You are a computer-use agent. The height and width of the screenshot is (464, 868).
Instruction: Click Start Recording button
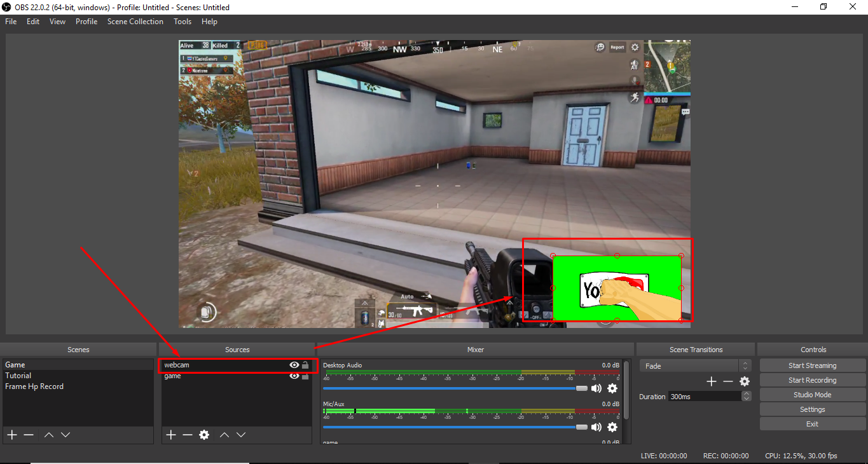(x=813, y=380)
